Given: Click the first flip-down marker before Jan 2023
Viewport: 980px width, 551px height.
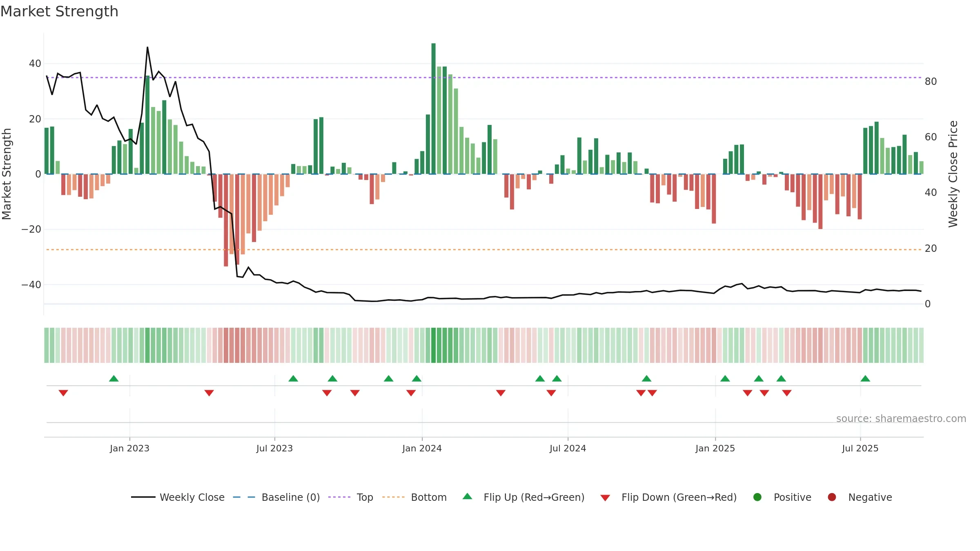Looking at the screenshot, I should point(63,393).
